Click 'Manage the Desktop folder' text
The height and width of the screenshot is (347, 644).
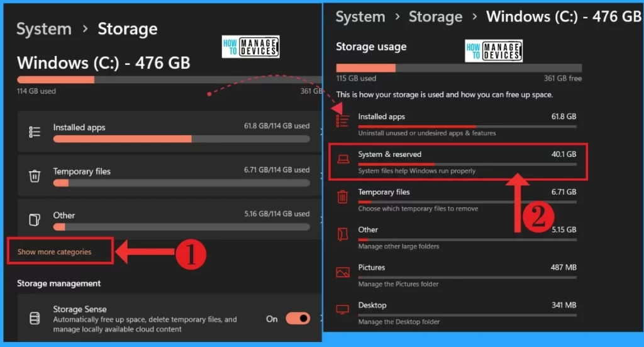coord(399,322)
